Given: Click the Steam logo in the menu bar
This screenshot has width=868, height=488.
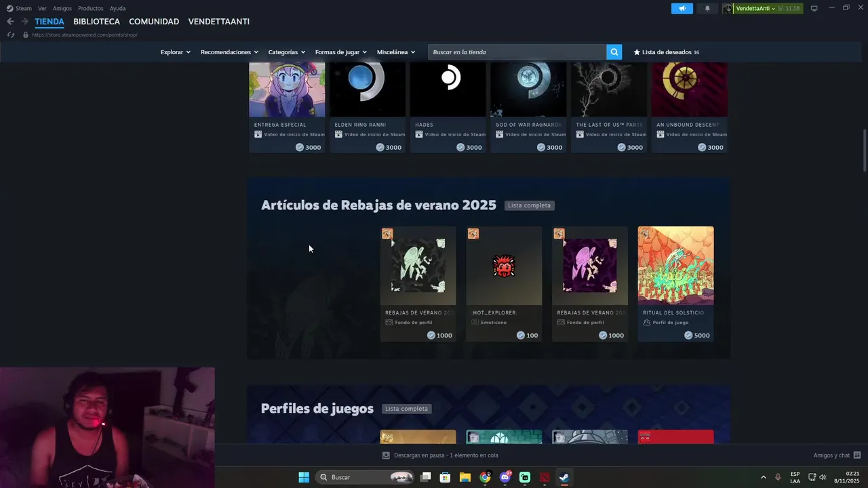Looking at the screenshot, I should point(9,8).
